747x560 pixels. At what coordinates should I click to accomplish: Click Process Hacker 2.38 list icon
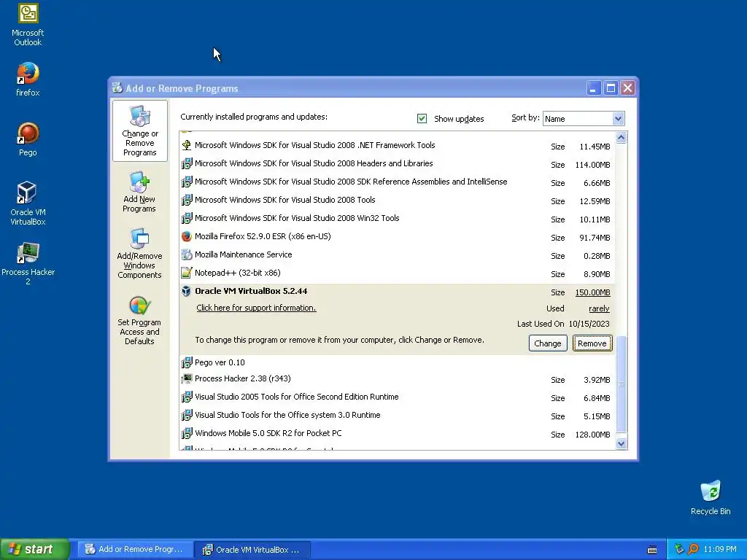coord(186,379)
